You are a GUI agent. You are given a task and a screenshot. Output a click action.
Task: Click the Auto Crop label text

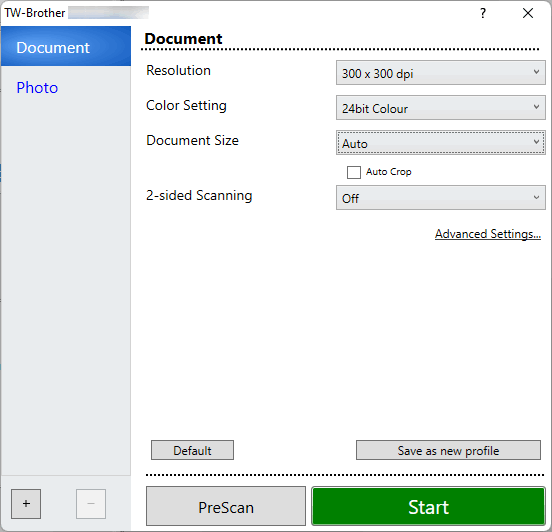(389, 172)
